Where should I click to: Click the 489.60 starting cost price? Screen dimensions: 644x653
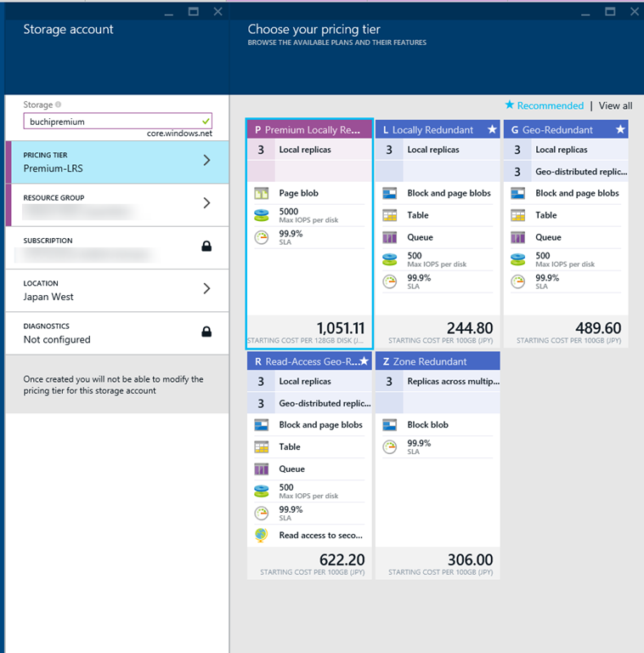[x=598, y=328]
